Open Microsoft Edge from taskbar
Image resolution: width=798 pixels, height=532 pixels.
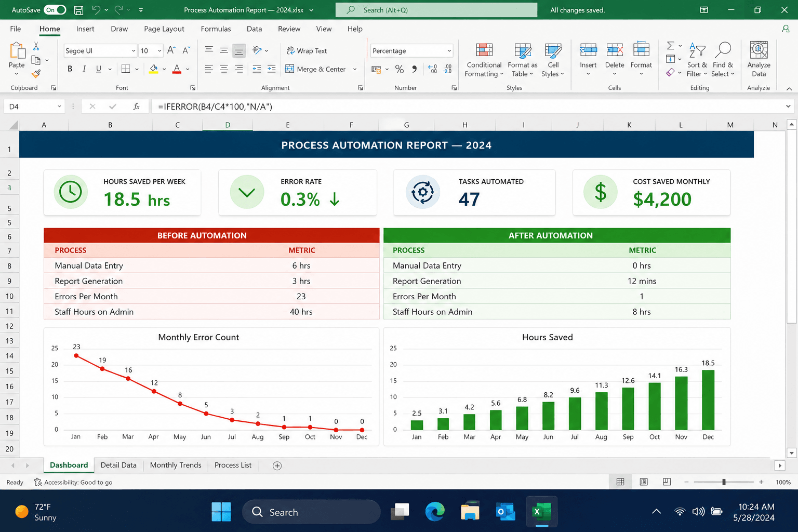coord(435,512)
